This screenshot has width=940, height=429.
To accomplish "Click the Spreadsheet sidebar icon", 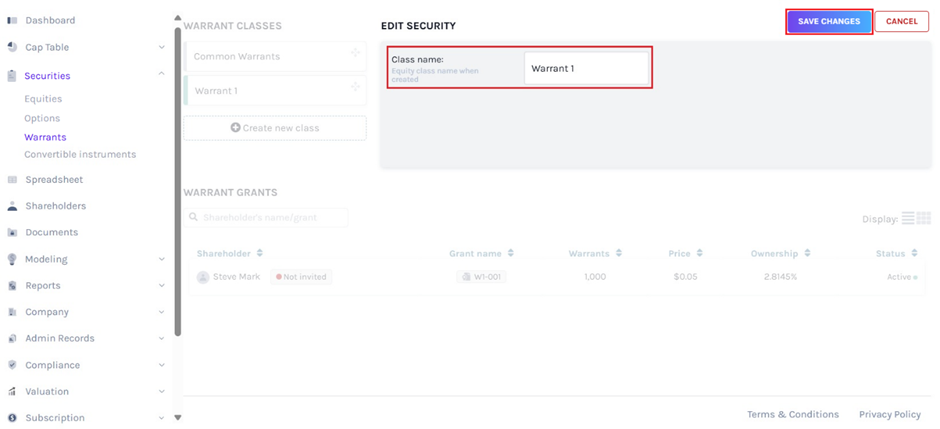I will coord(12,180).
